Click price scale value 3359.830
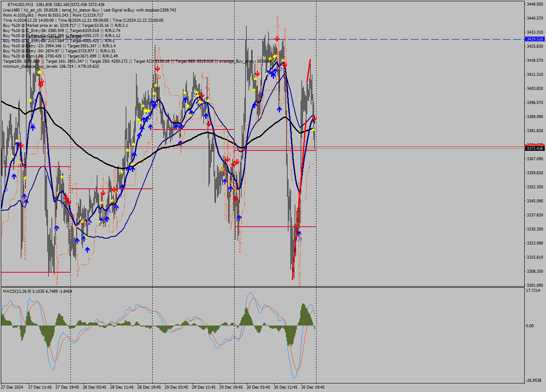 click(534, 173)
